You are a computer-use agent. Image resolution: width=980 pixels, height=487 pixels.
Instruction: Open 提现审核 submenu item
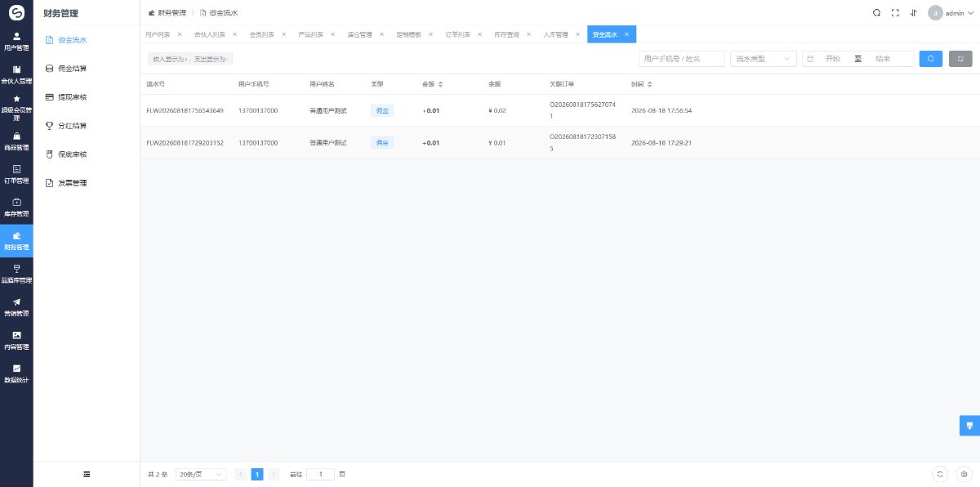point(87,96)
